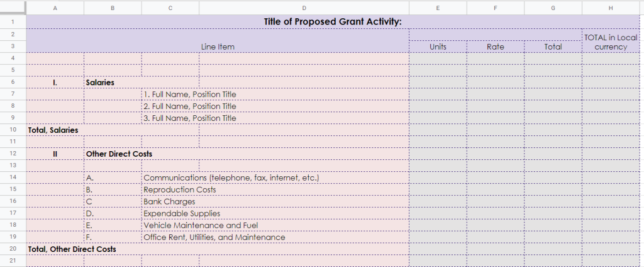
Task: Click the select-all corner box
Action: [13, 8]
